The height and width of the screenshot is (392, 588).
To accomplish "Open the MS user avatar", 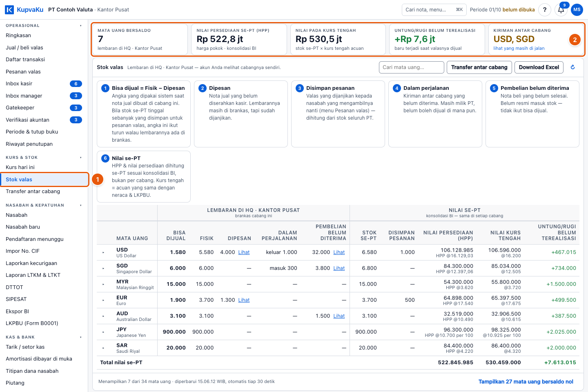I will point(577,10).
